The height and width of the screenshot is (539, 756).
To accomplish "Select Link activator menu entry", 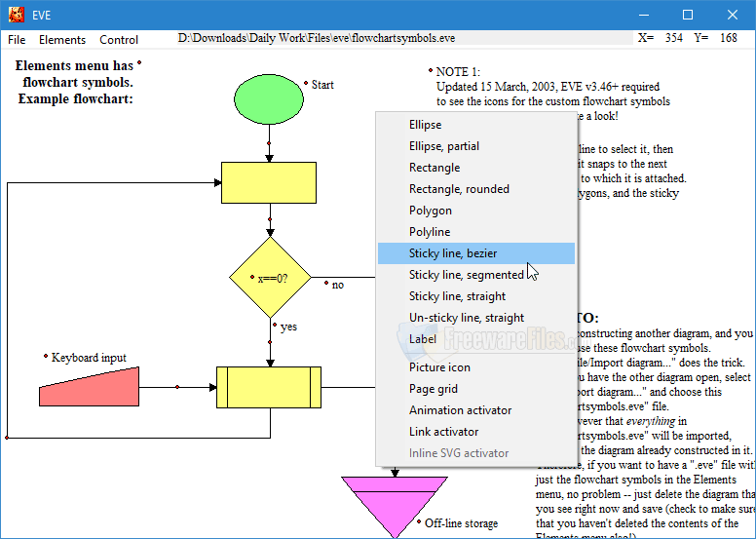I will tap(475, 432).
